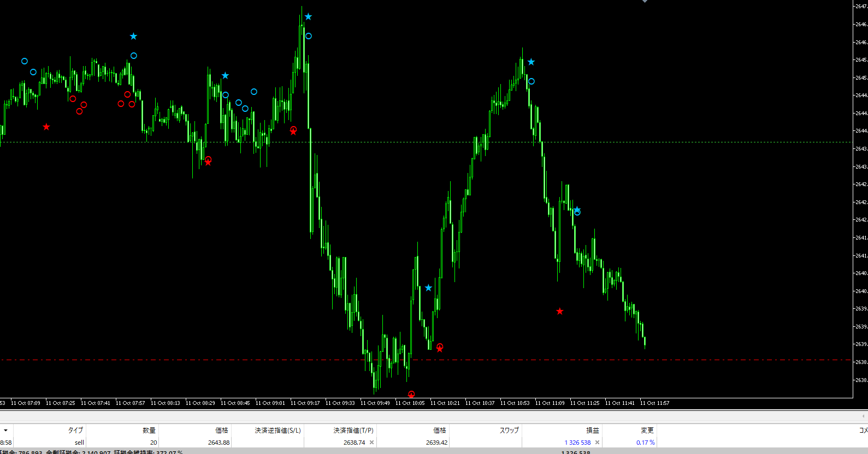Click the 11 Oct 10:37 time label

point(480,403)
